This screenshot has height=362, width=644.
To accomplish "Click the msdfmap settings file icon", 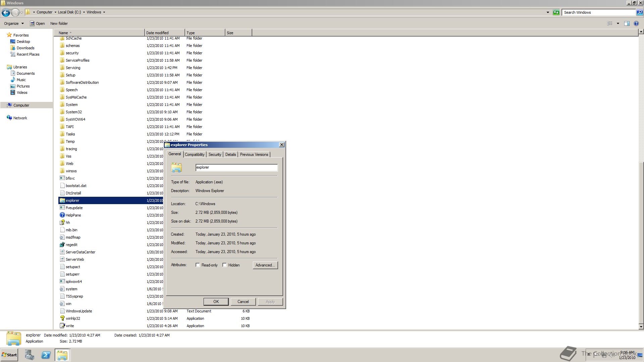I will [x=62, y=237].
